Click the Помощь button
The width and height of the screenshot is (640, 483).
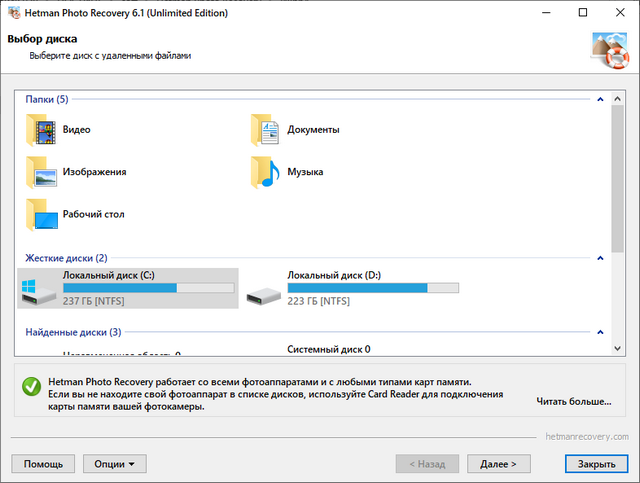pos(43,464)
